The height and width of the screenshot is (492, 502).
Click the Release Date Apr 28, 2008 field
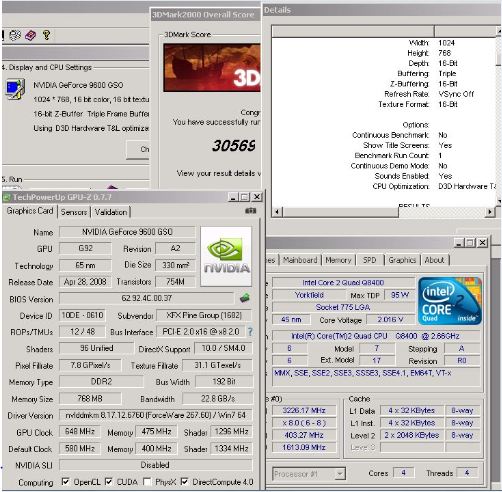[85, 282]
